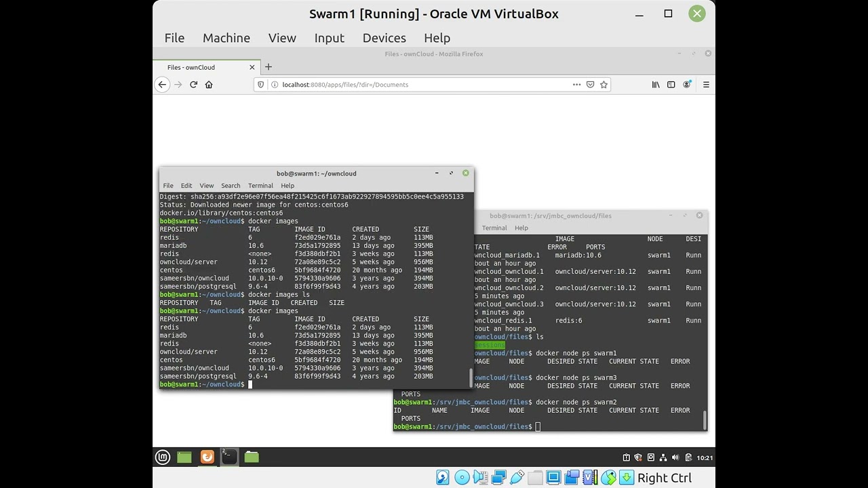Viewport: 868px width, 488px height.
Task: Open Linux Mint start menu
Action: click(163, 457)
